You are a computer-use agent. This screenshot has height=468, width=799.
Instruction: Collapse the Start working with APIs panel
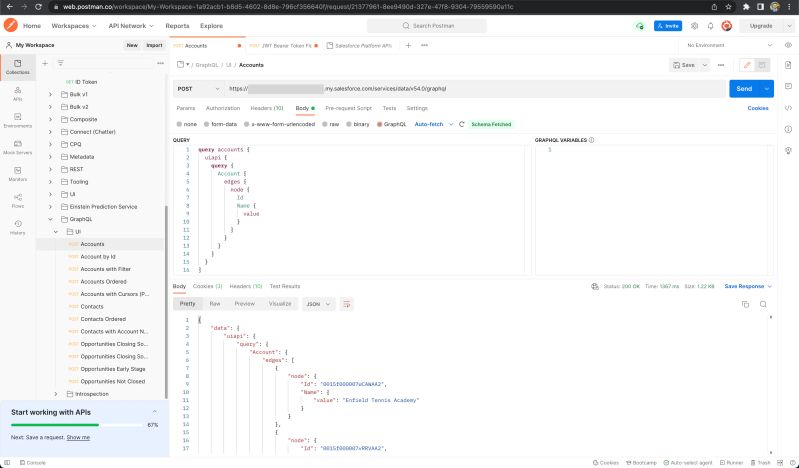click(x=154, y=412)
